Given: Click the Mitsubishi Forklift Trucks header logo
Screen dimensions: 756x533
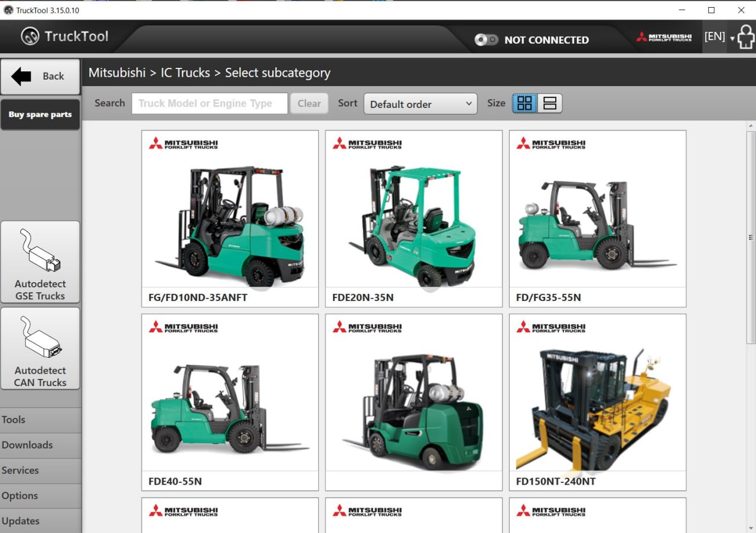Looking at the screenshot, I should point(664,37).
